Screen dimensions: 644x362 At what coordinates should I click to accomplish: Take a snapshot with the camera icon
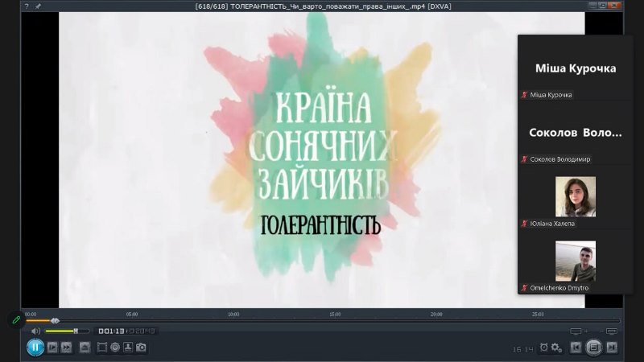point(141,348)
